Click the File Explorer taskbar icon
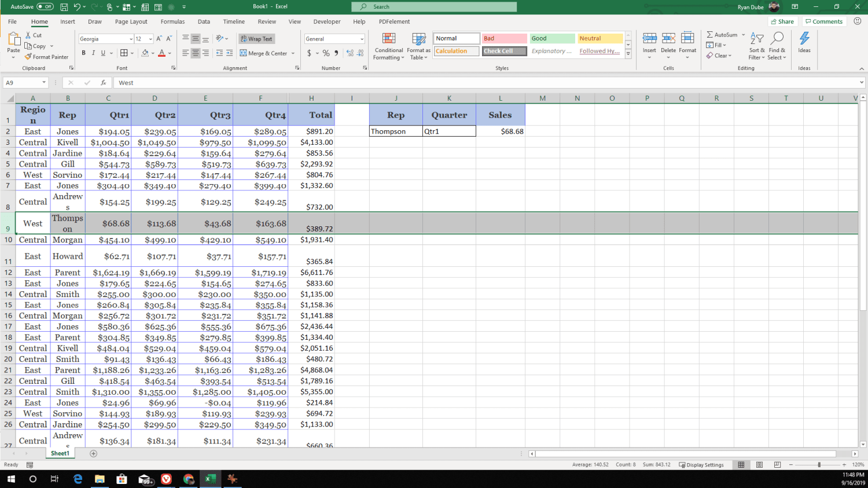The height and width of the screenshot is (488, 868). tap(100, 479)
